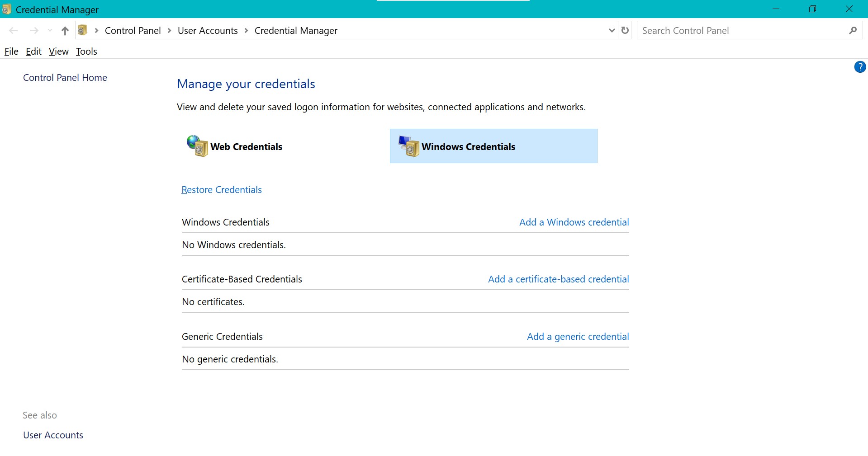Click the magnifier search icon
Viewport: 868px width, 456px height.
853,30
